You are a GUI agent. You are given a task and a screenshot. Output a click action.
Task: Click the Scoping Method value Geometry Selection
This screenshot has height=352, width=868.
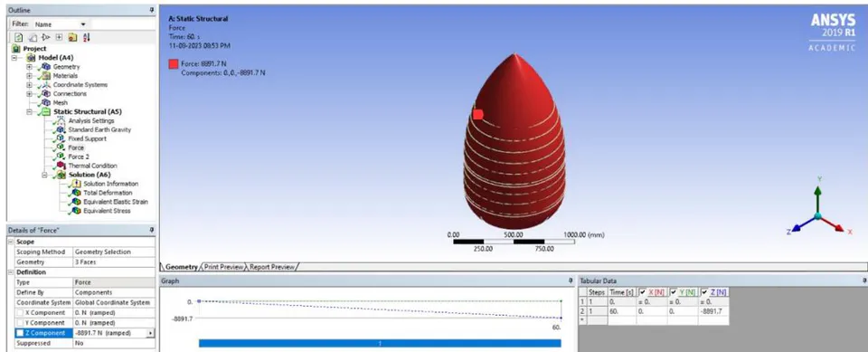point(114,252)
